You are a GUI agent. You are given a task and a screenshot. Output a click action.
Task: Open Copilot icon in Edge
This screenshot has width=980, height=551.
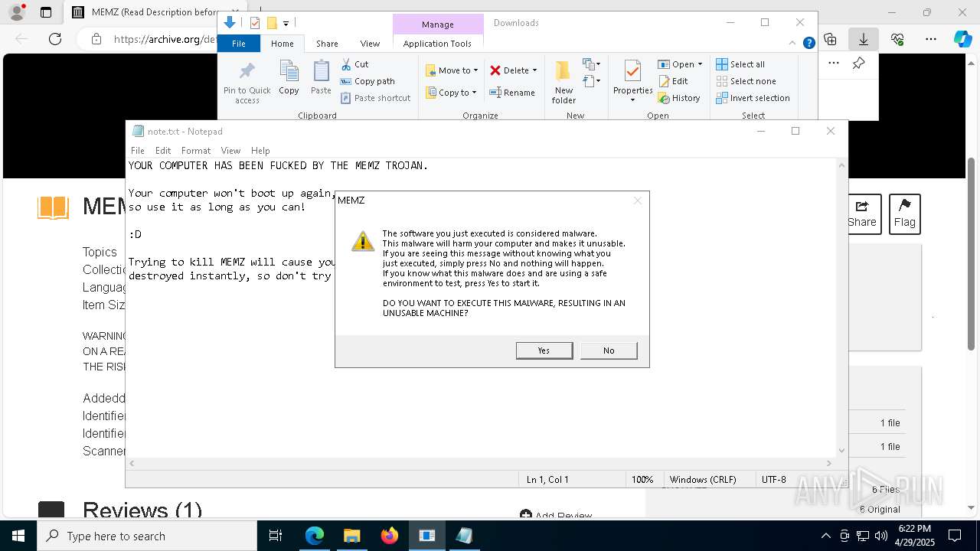tap(962, 39)
